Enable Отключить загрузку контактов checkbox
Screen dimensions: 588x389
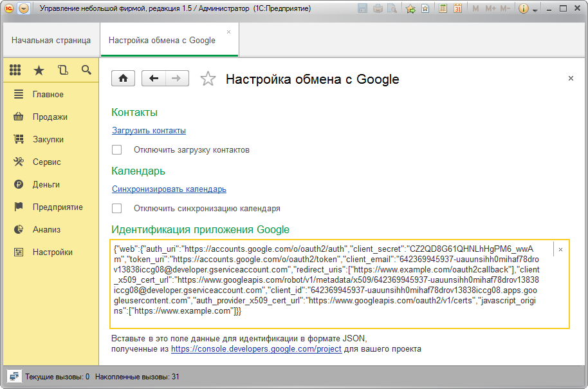[x=117, y=150]
